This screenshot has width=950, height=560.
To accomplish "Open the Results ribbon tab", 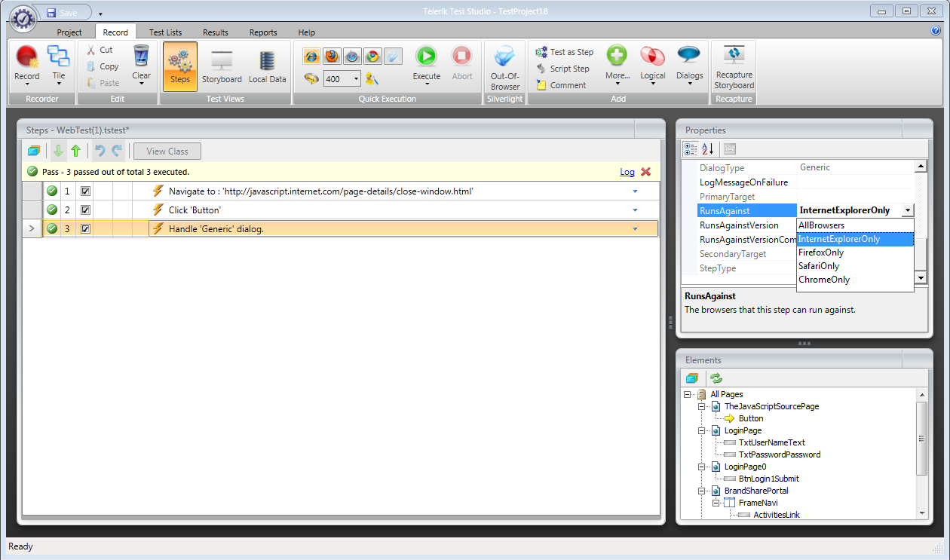I will [x=216, y=32].
